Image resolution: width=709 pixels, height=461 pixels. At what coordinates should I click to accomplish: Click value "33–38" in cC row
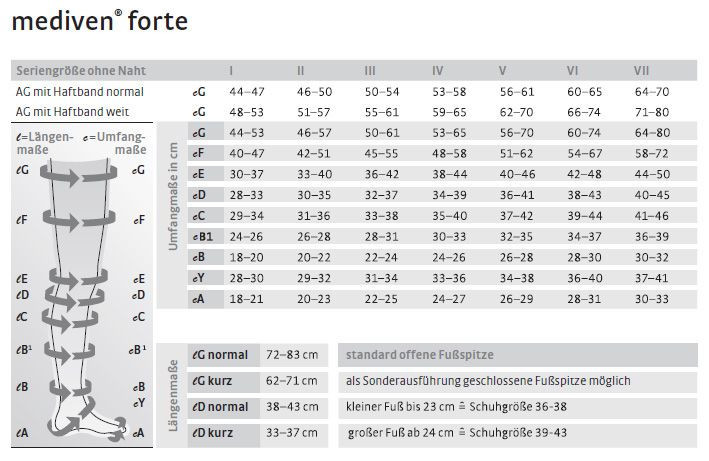click(x=381, y=216)
